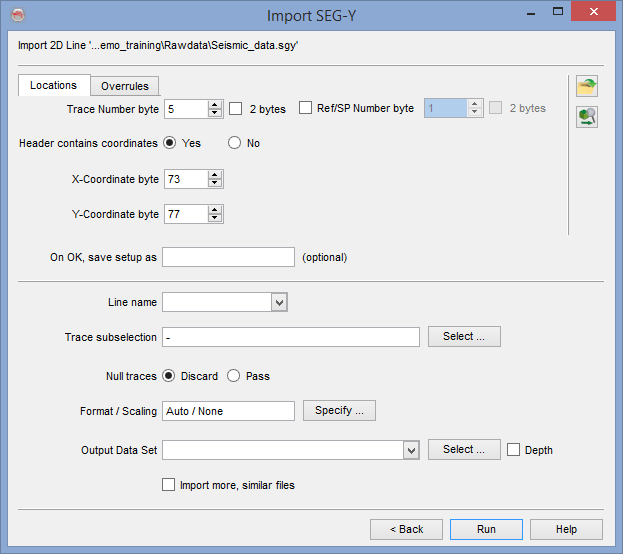Viewport: 623px width, 554px height.
Task: Enable 'Import more, similar files'
Action: [x=169, y=485]
